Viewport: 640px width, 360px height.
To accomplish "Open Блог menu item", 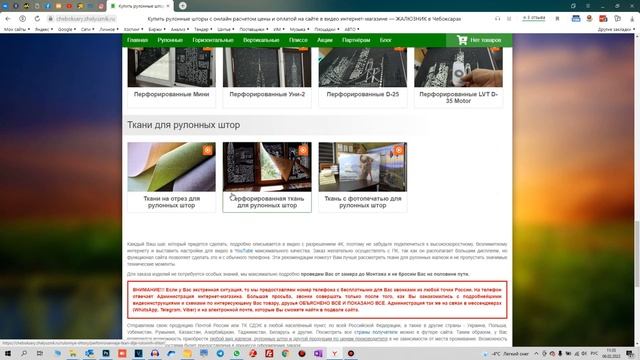I will coord(385,40).
